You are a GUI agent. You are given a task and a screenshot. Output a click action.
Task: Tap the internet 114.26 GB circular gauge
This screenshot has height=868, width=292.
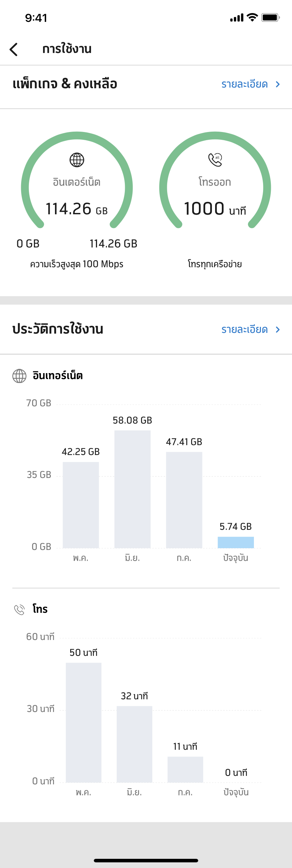(x=77, y=187)
